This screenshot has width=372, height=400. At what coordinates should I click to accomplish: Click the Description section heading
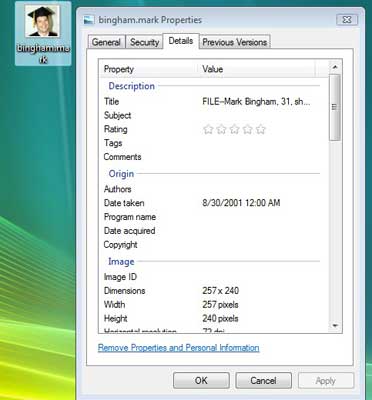(132, 86)
